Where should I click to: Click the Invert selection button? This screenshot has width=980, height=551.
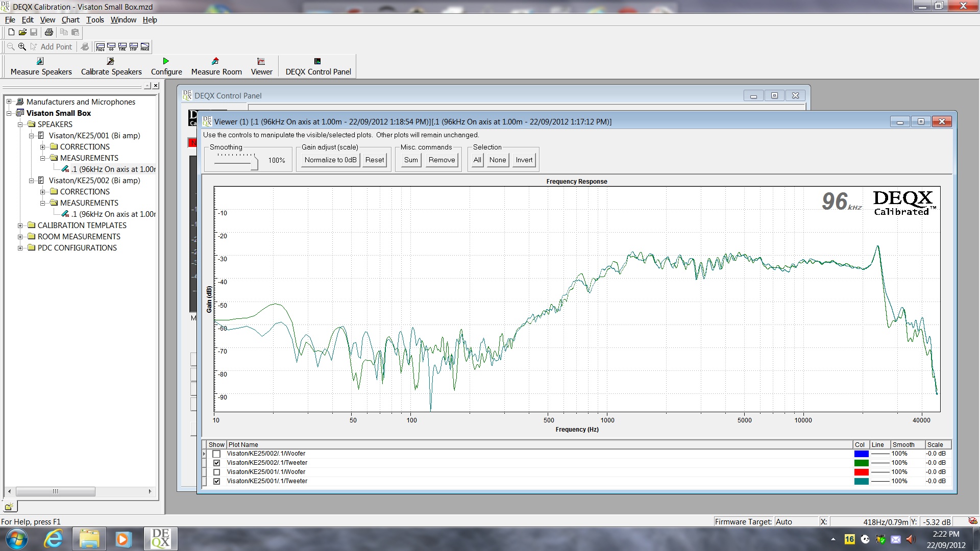(x=524, y=160)
